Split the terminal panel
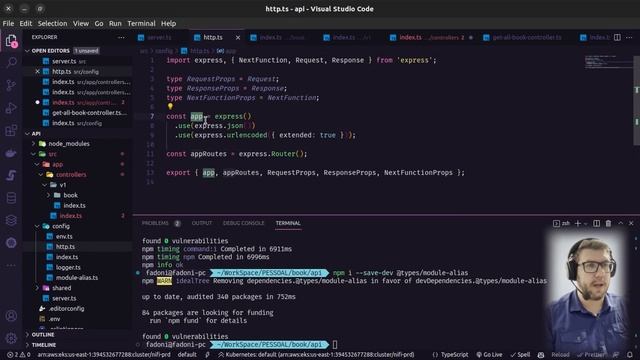 click(596, 223)
